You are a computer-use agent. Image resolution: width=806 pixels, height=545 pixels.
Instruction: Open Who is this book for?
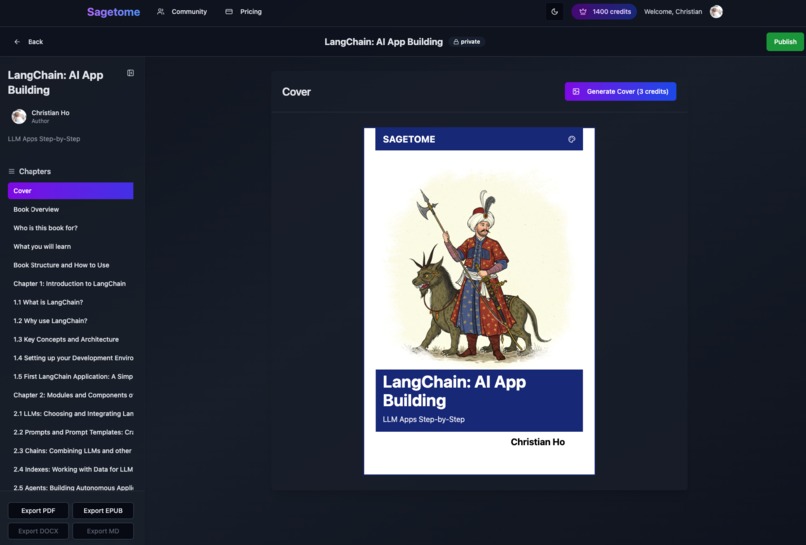[x=70, y=228]
